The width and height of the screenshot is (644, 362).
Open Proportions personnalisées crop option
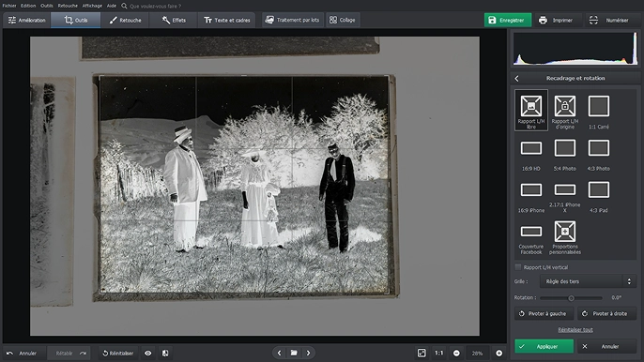click(x=565, y=239)
